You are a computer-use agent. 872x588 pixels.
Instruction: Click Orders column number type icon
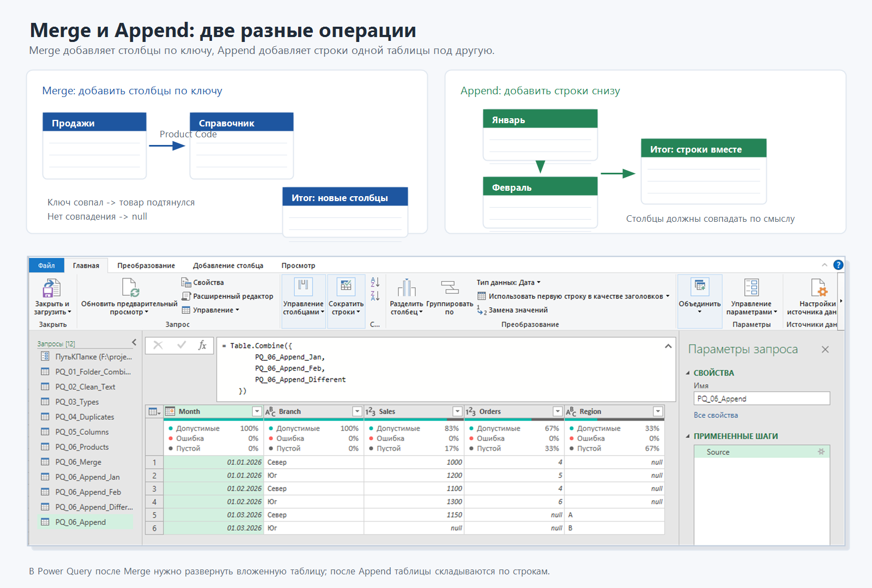(x=471, y=411)
